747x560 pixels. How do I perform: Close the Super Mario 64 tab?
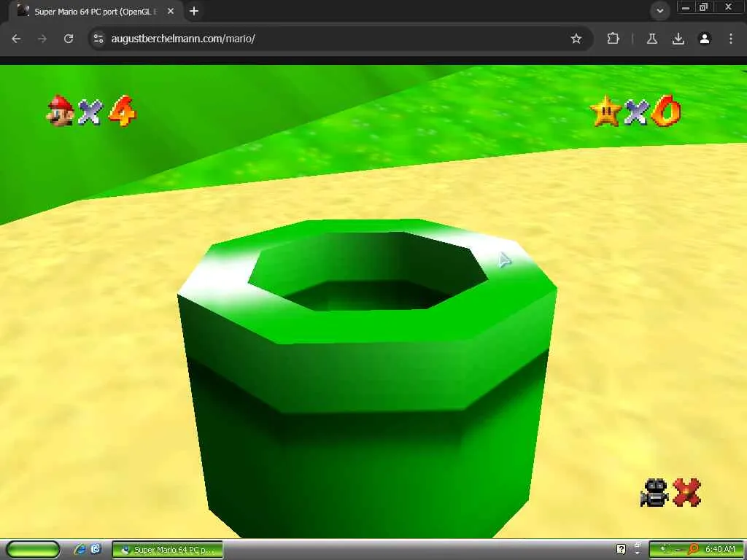pos(171,11)
